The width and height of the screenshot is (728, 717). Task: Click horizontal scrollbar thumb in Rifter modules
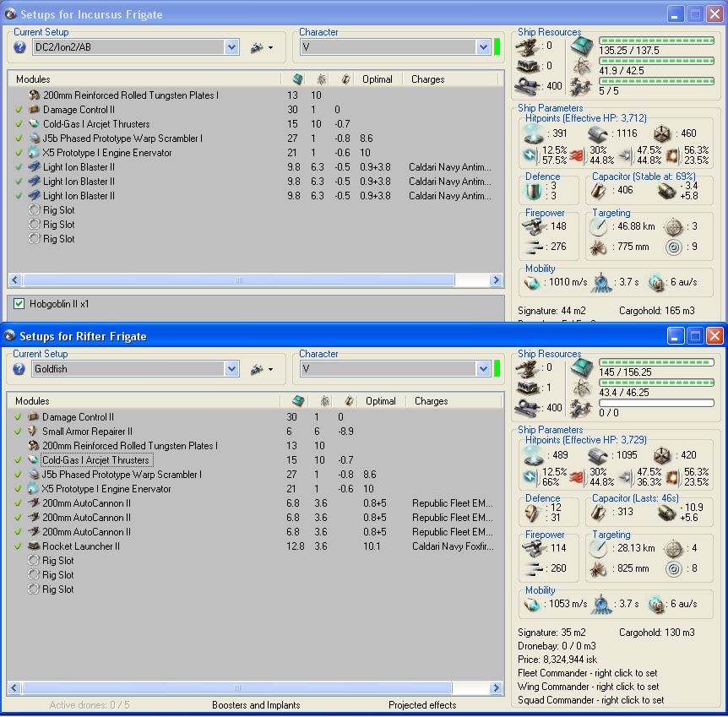click(x=236, y=687)
